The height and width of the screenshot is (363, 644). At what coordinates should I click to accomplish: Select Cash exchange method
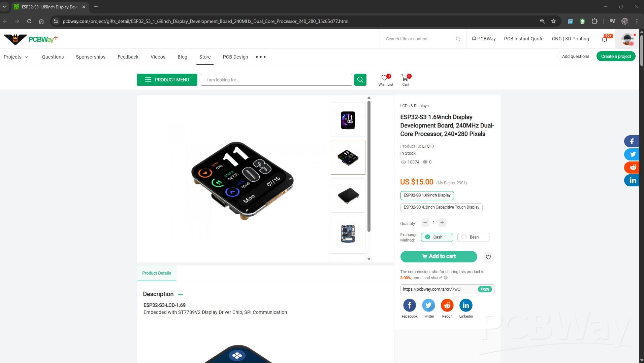click(x=437, y=237)
